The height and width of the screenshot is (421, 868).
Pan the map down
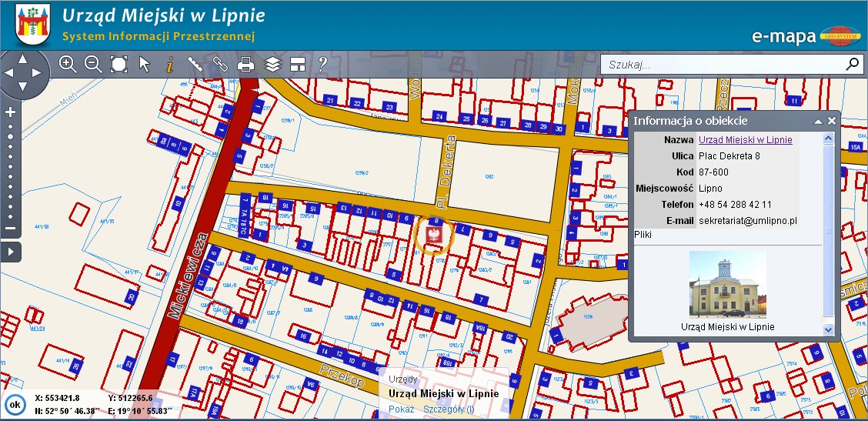tap(22, 86)
